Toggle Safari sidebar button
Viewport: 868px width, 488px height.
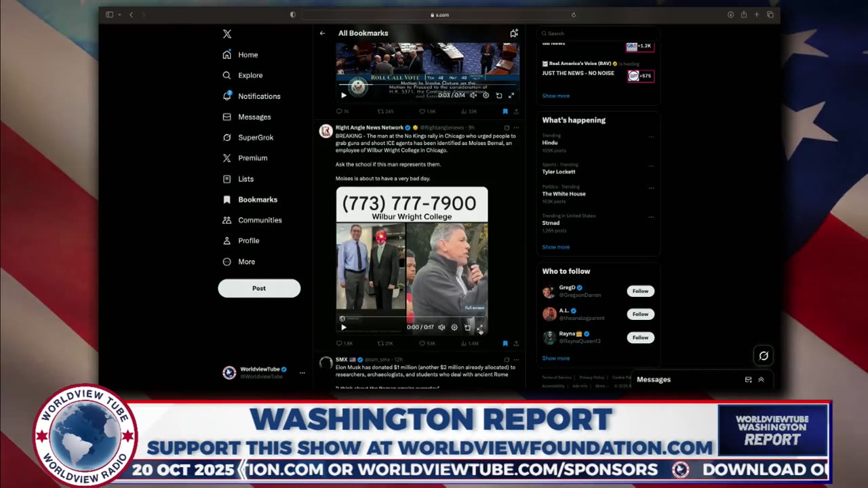[x=108, y=15]
